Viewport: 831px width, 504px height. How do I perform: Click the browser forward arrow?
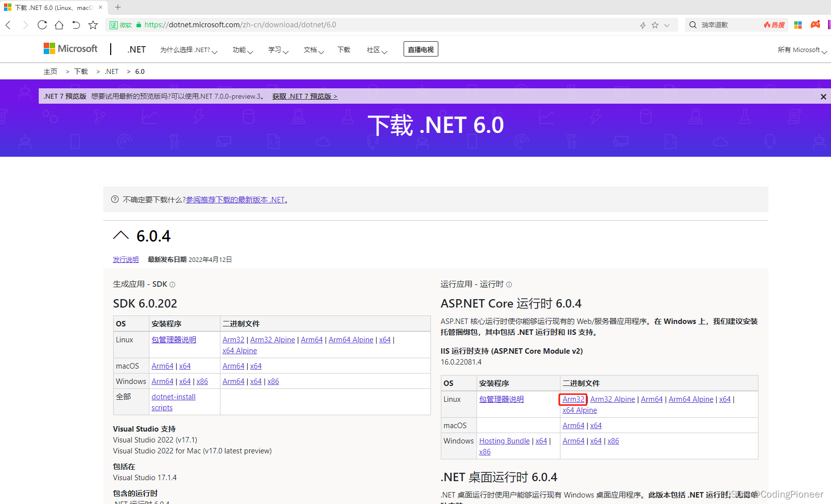(25, 25)
